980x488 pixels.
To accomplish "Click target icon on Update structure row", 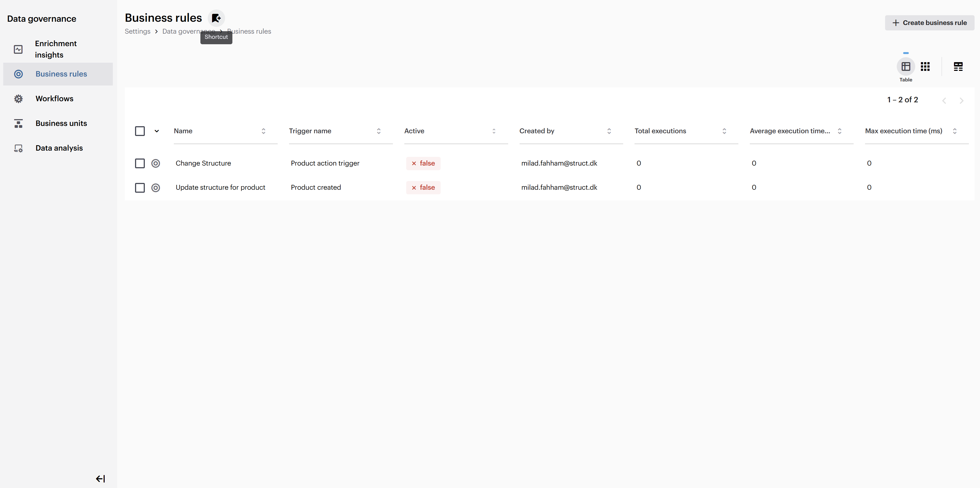I will (156, 188).
